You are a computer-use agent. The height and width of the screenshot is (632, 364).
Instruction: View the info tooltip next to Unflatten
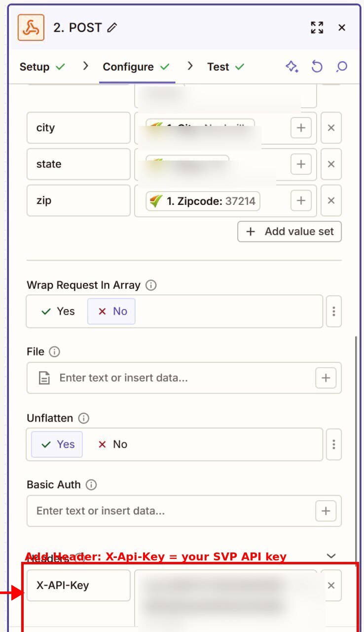tap(83, 418)
